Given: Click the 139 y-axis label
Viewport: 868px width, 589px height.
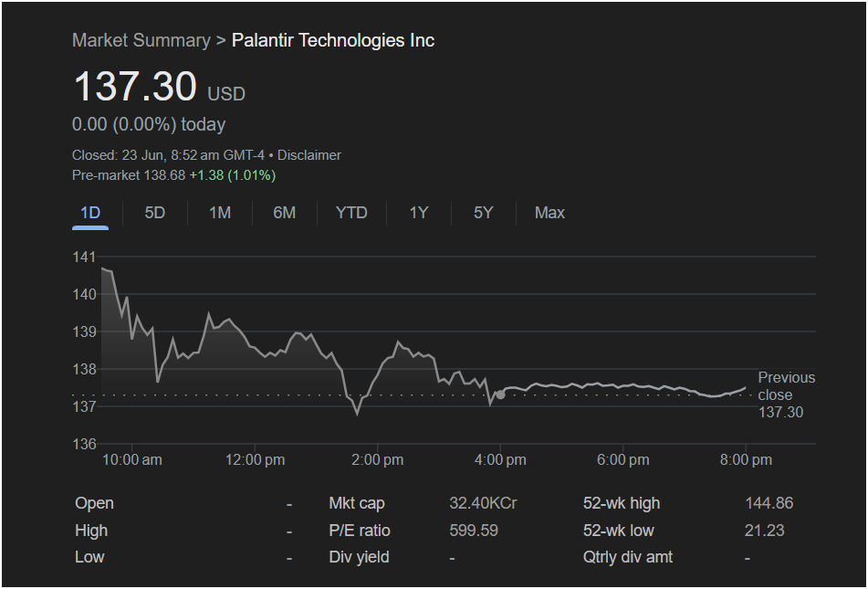Looking at the screenshot, I should click(84, 331).
